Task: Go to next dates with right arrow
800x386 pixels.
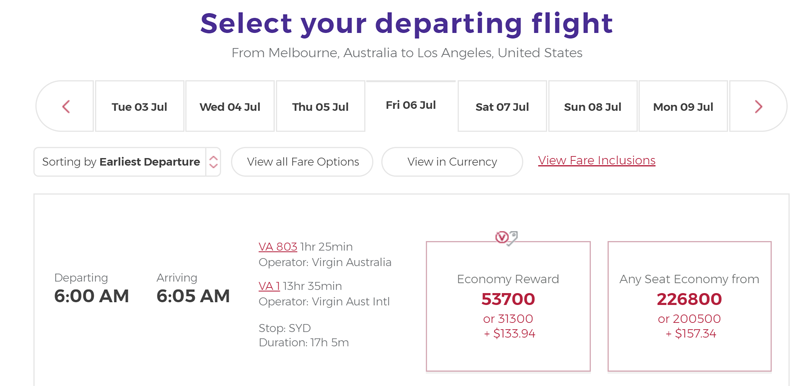Action: click(758, 107)
